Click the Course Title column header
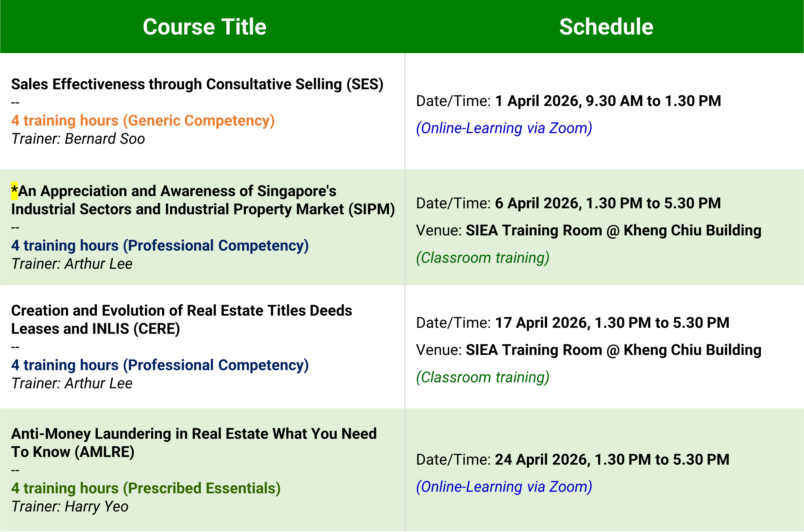This screenshot has height=532, width=804. point(204,27)
